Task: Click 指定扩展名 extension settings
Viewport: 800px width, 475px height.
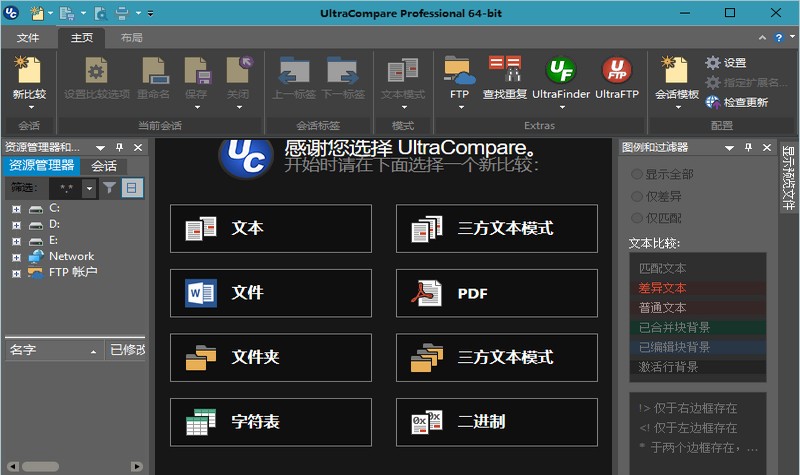Action: (x=745, y=82)
